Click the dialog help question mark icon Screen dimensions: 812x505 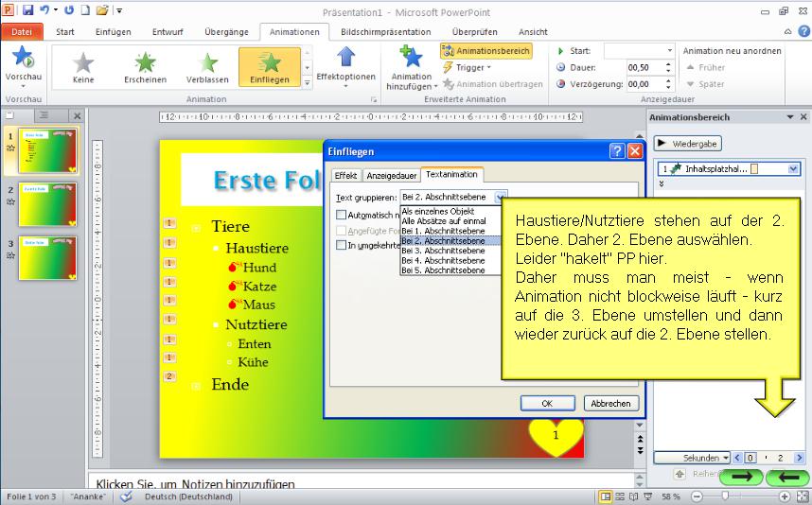[x=617, y=151]
